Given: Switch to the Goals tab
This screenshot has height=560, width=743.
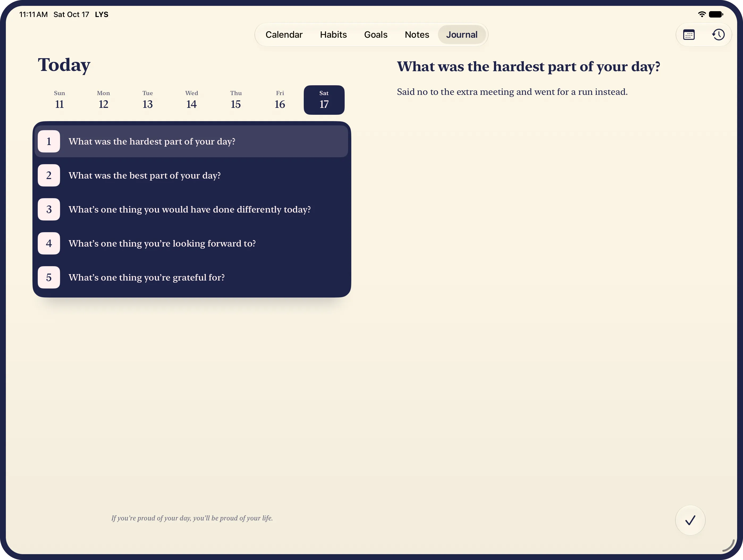Looking at the screenshot, I should [x=375, y=35].
